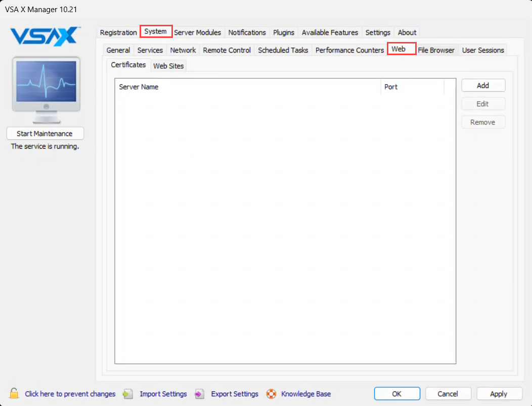This screenshot has width=532, height=406.
Task: Click the Remove button
Action: coord(483,122)
